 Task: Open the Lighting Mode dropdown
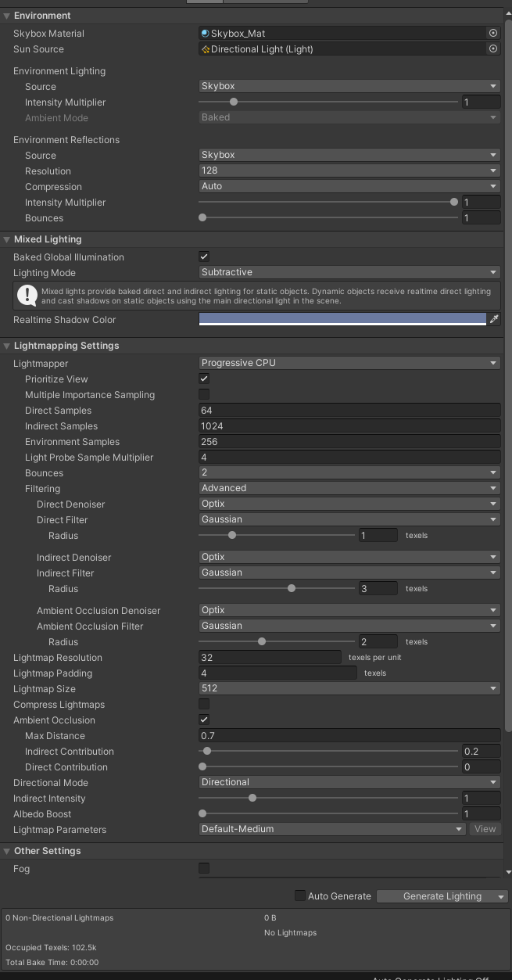[349, 272]
